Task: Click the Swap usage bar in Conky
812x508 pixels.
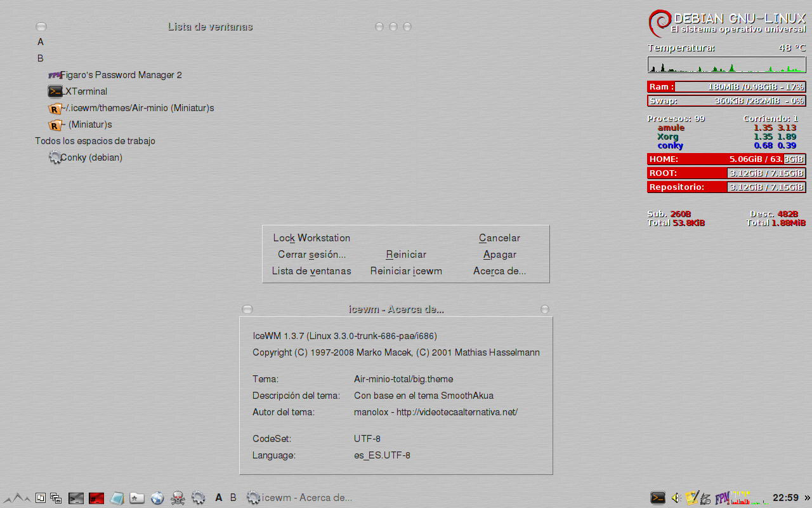Action: pos(726,101)
